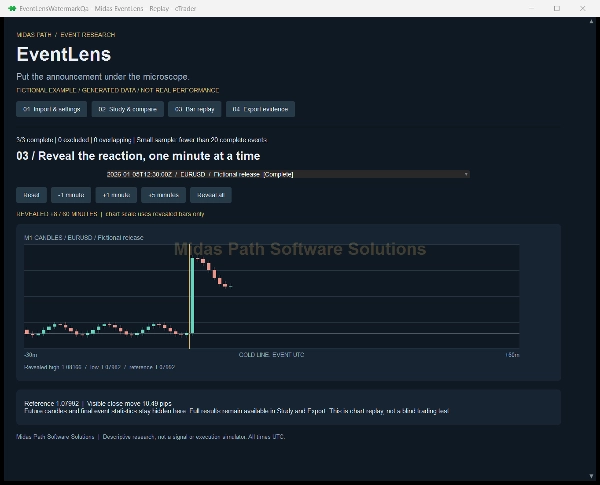Image resolution: width=600 pixels, height=485 pixels.
Task: Click 'Reference 1.07992 | Visible close move' text
Action: pos(98,403)
